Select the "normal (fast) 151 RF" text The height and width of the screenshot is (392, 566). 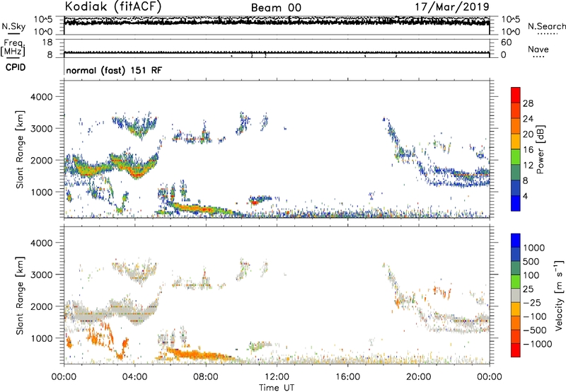(114, 70)
